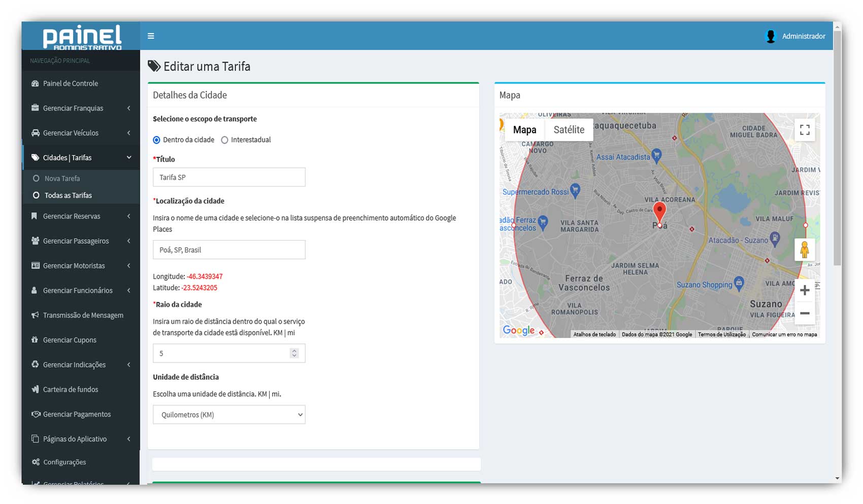Switch map to Mapa view
The height and width of the screenshot is (504, 863).
pos(524,130)
